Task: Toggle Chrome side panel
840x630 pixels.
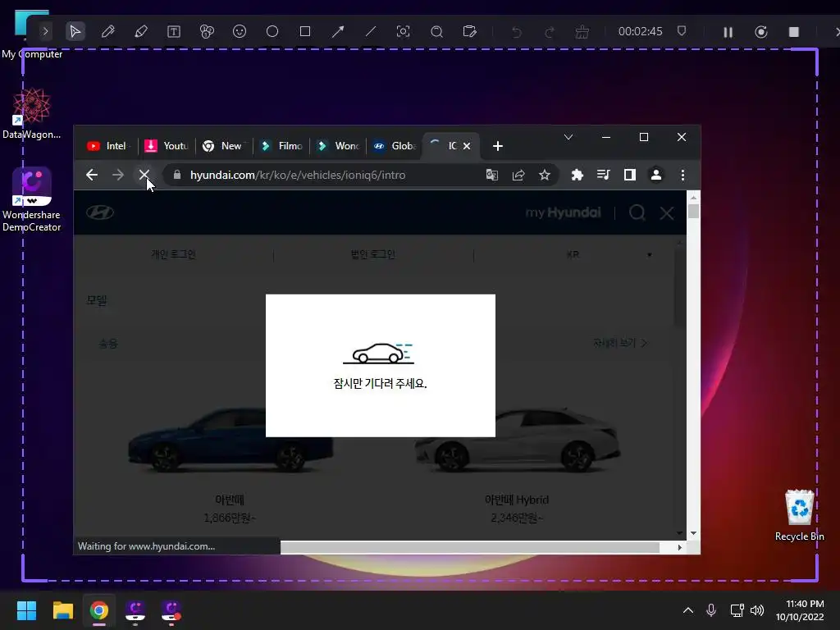Action: (x=629, y=175)
